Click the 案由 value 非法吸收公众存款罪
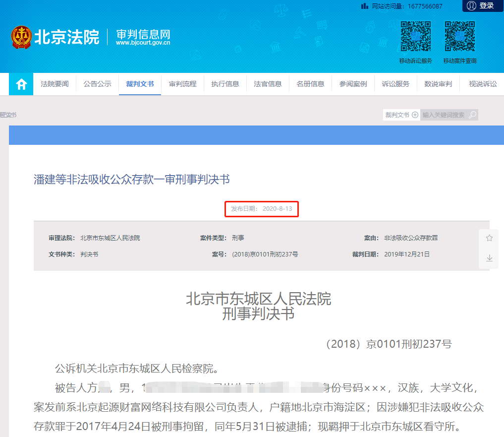The height and width of the screenshot is (437, 504). (x=411, y=238)
